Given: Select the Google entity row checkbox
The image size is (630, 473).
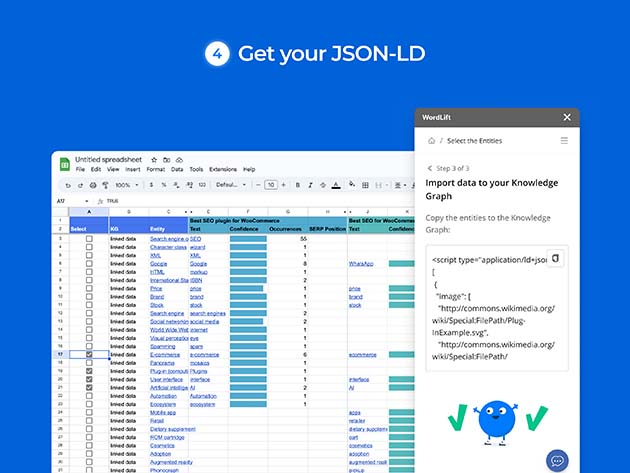Looking at the screenshot, I should coord(89,264).
